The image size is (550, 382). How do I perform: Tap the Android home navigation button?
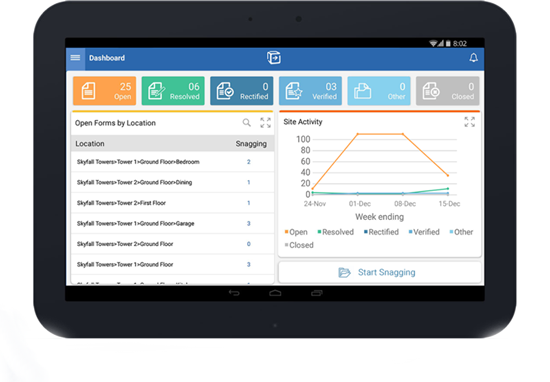(x=275, y=293)
